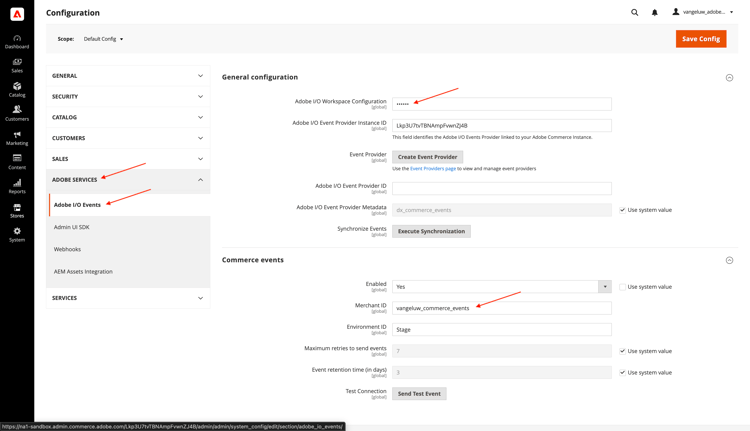
Task: Toggle Use system value for Enabled
Action: pyautogui.click(x=622, y=287)
